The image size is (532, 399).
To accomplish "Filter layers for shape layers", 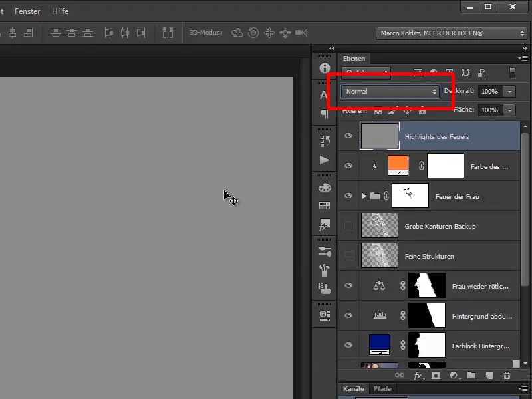I will click(x=466, y=73).
